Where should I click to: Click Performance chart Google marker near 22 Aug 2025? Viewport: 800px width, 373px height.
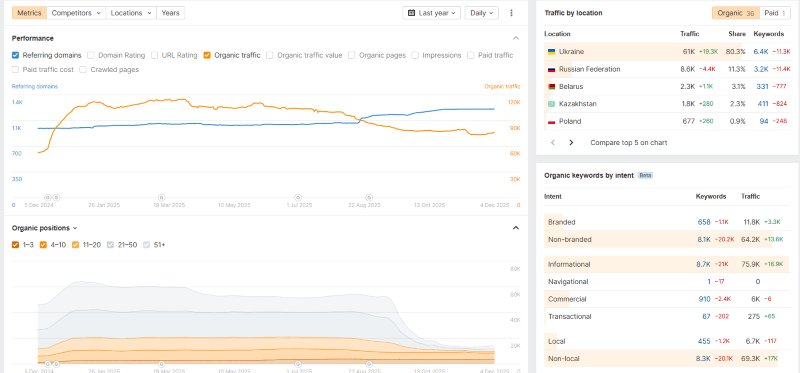368,197
